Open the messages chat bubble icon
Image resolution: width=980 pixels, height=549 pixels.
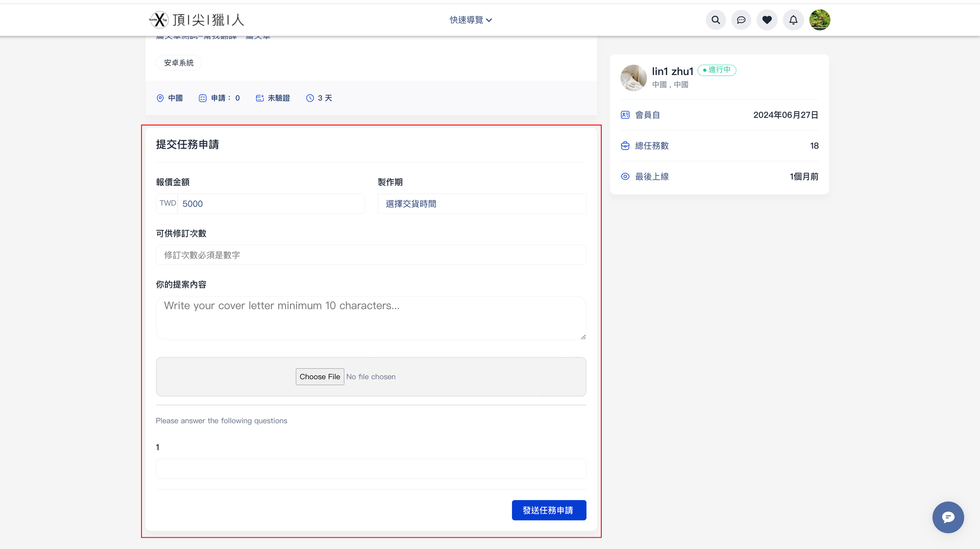(x=741, y=20)
